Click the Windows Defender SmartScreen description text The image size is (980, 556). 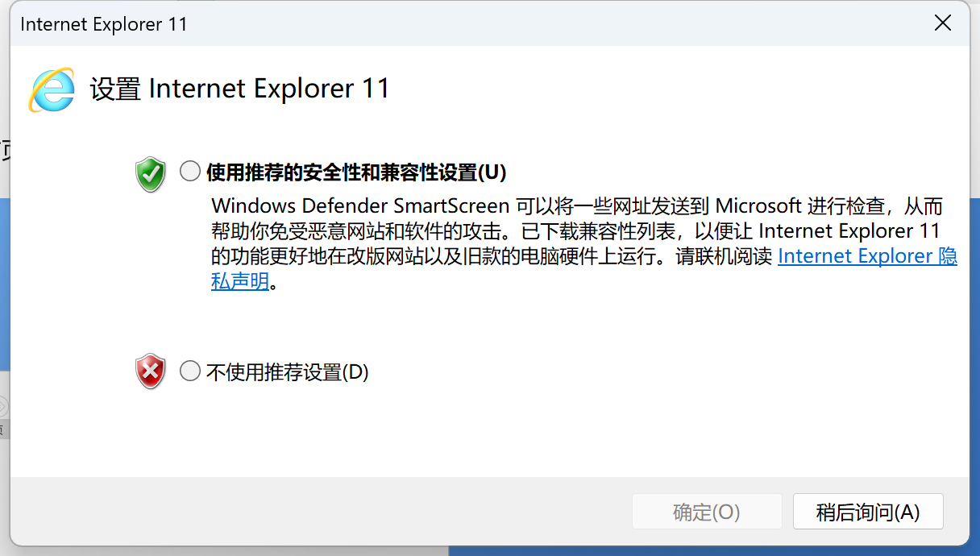tap(360, 205)
